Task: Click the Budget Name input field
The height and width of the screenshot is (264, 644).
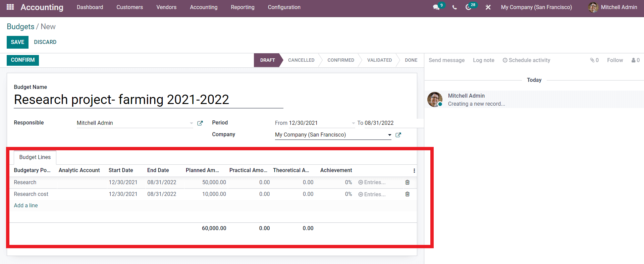Action: tap(148, 100)
